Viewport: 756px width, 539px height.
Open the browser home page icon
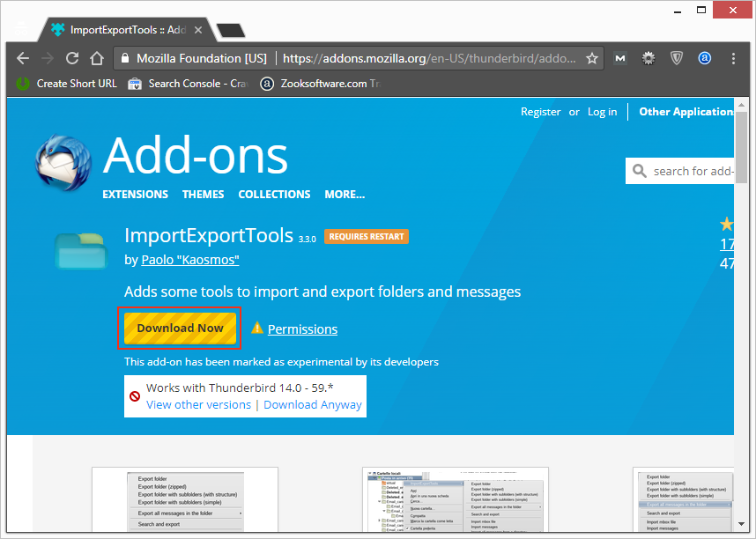coord(97,58)
